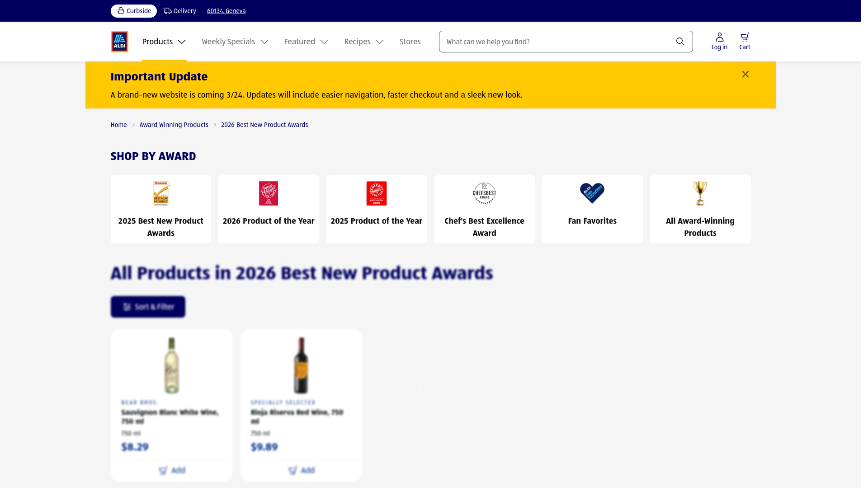This screenshot has width=868, height=488.
Task: Open the Log in account icon
Action: (719, 42)
